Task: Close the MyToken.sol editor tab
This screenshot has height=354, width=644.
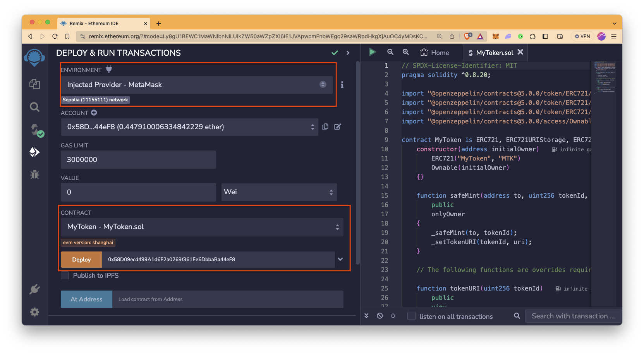Action: pyautogui.click(x=520, y=52)
